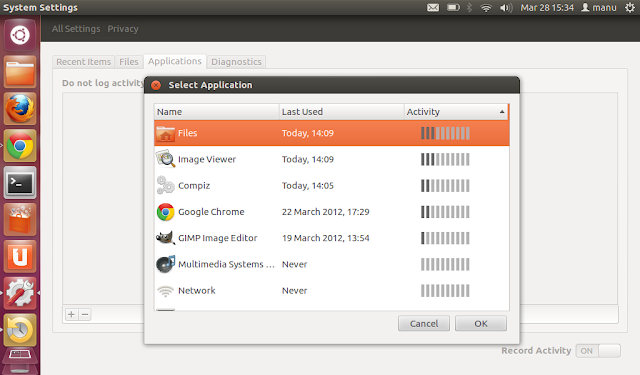Launch Terminal from the dock
The width and height of the screenshot is (640, 375).
point(20,182)
